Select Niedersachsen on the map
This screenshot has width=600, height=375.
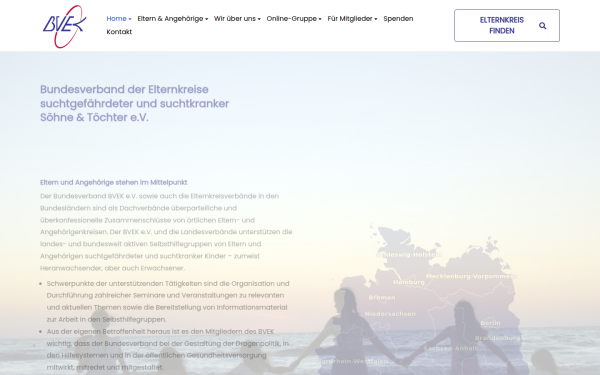pos(390,314)
